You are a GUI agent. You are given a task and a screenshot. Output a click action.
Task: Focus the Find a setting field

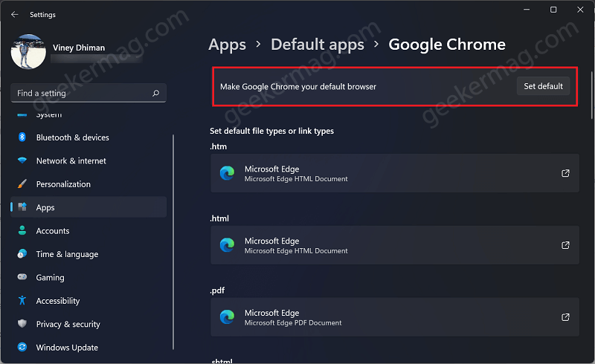tap(89, 93)
